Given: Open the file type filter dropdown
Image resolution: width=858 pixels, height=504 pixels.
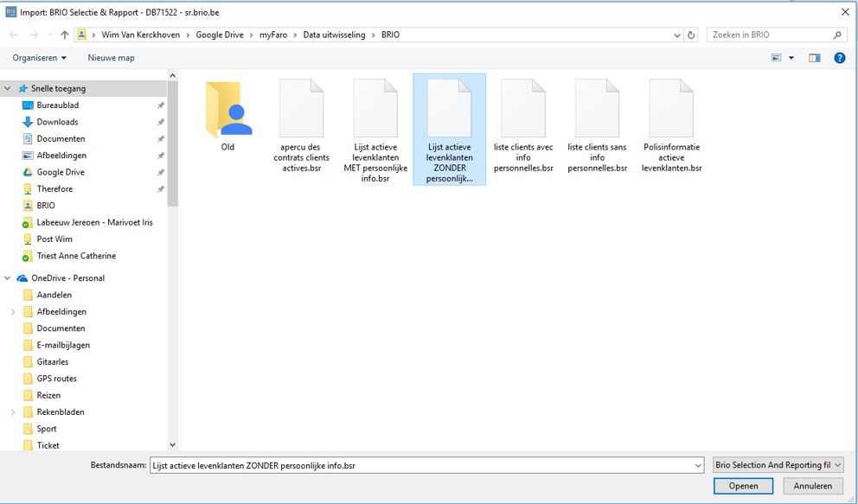Looking at the screenshot, I should click(778, 465).
